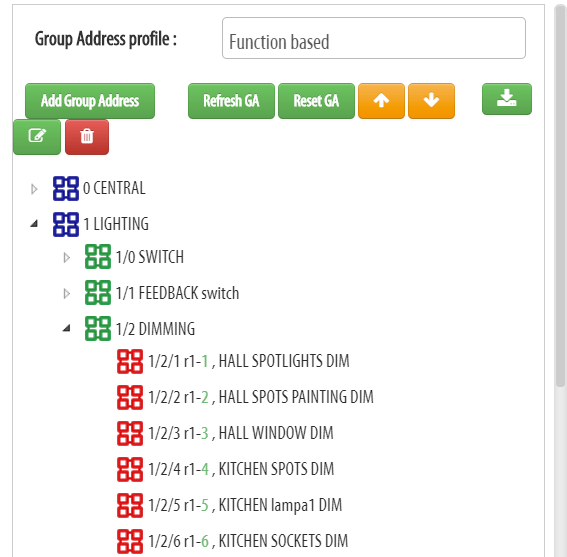
Task: Click the red icon of 1/2/1 HALL SPOTLIGHTS DIM
Action: click(130, 361)
